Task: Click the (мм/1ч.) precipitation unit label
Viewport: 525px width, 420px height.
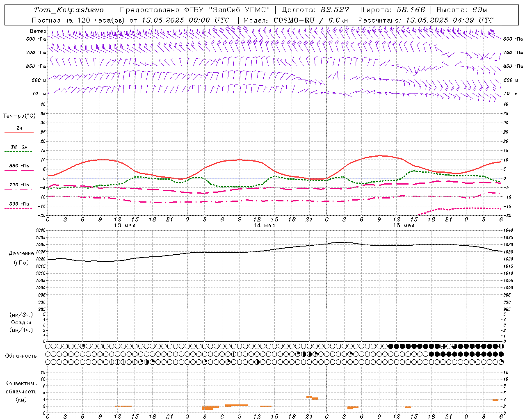Action: [x=21, y=330]
